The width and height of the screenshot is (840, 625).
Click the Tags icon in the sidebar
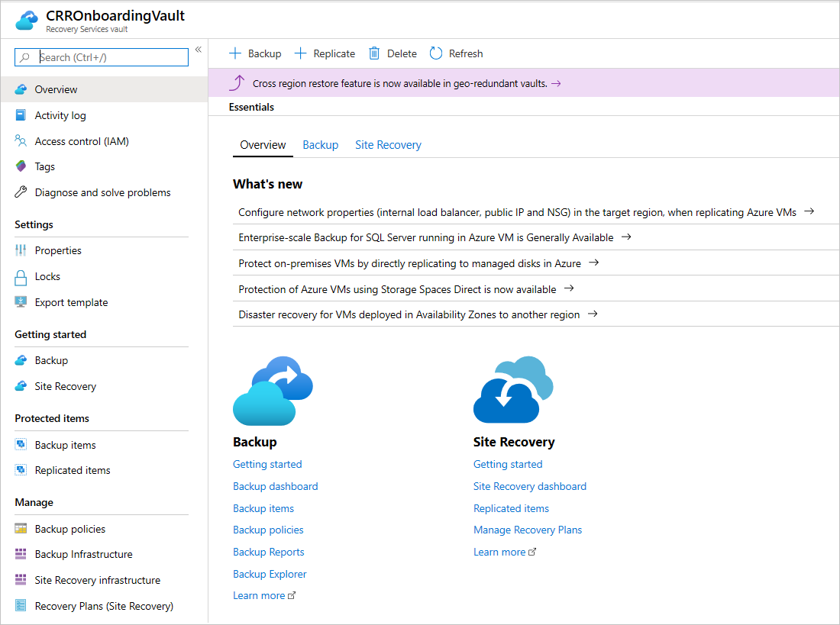tap(20, 166)
